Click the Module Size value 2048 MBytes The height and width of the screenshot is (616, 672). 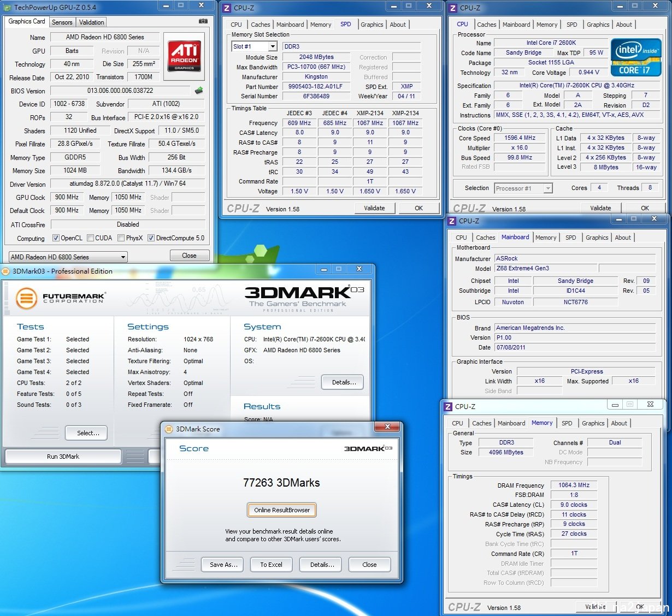coord(316,57)
